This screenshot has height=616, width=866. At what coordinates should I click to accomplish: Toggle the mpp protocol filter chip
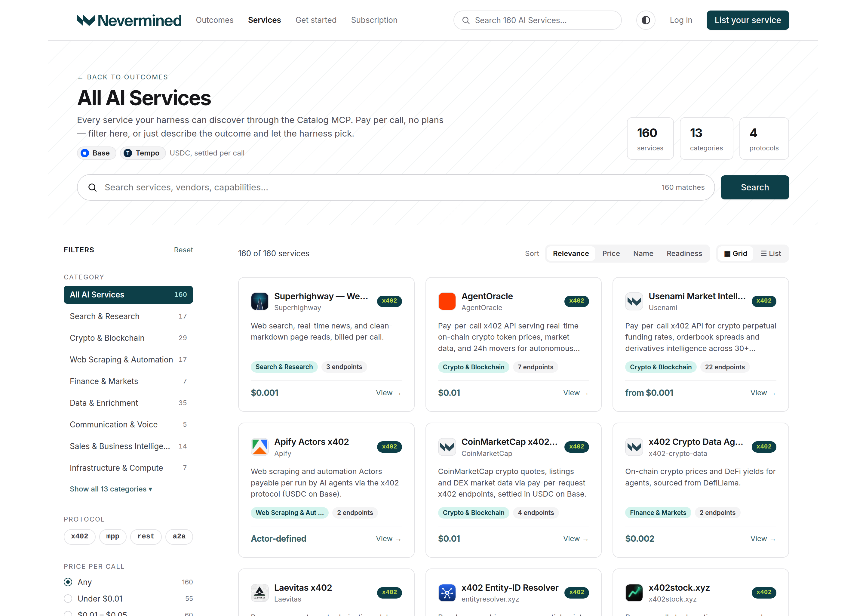click(113, 536)
